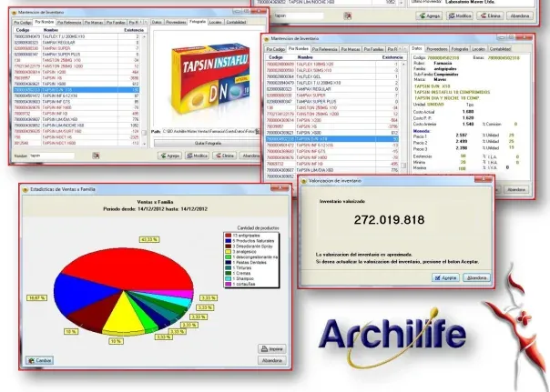Click Imprime button with printer icon
This screenshot has height=392, width=550.
(272, 349)
